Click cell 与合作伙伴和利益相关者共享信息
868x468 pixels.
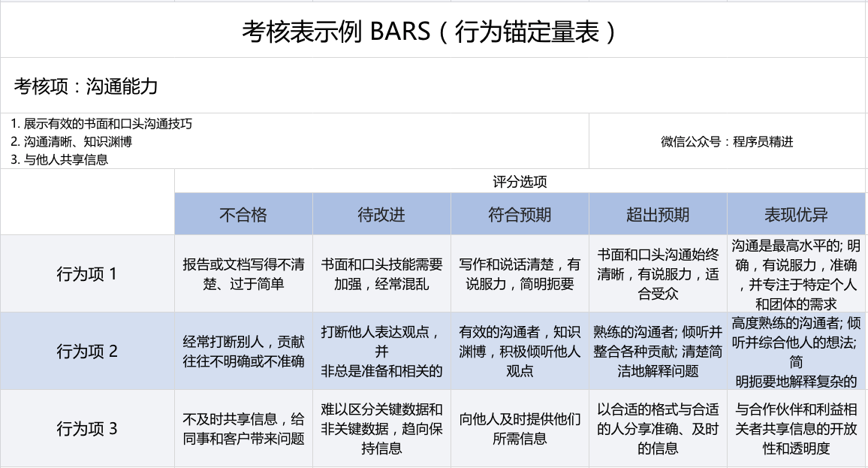796,429
